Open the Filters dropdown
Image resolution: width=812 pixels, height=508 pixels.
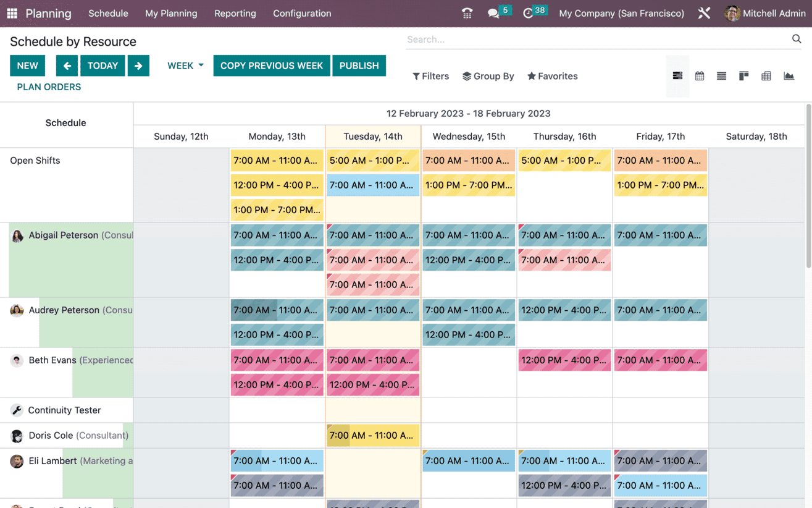[430, 76]
